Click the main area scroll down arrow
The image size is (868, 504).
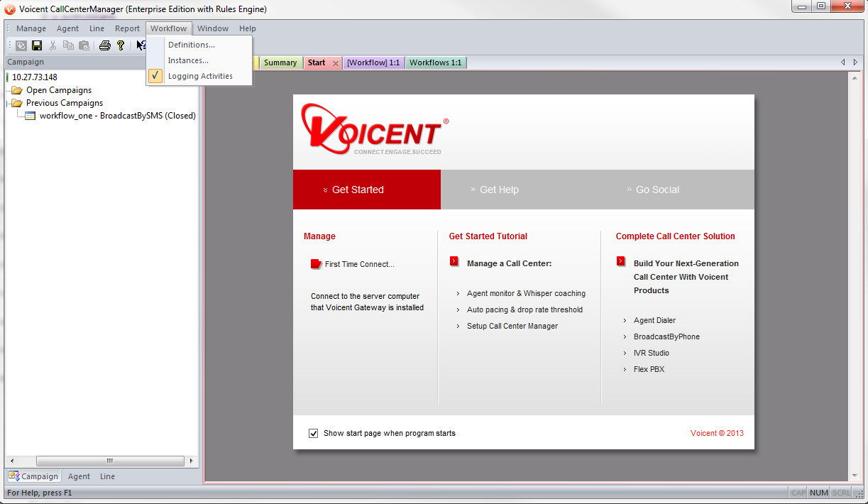click(x=855, y=476)
